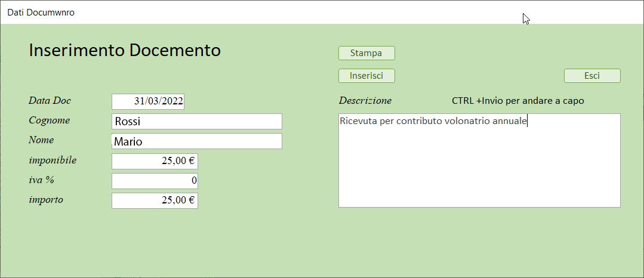The image size is (644, 278).
Task: Select the Nome field containing Mario
Action: pos(196,141)
